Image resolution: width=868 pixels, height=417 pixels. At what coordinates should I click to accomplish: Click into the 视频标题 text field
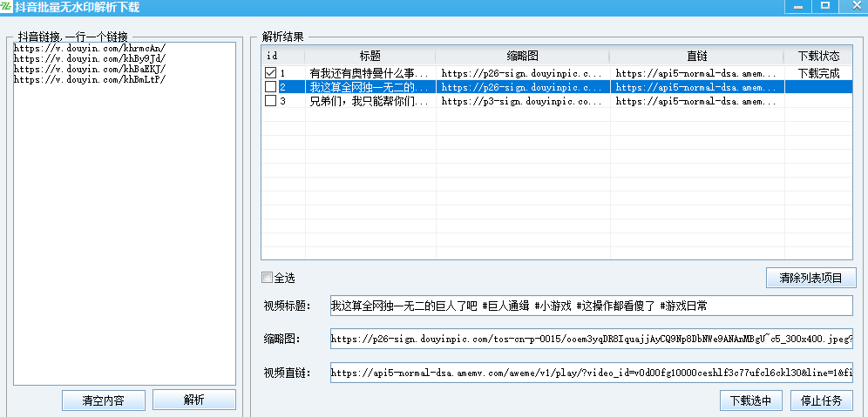pyautogui.click(x=590, y=306)
